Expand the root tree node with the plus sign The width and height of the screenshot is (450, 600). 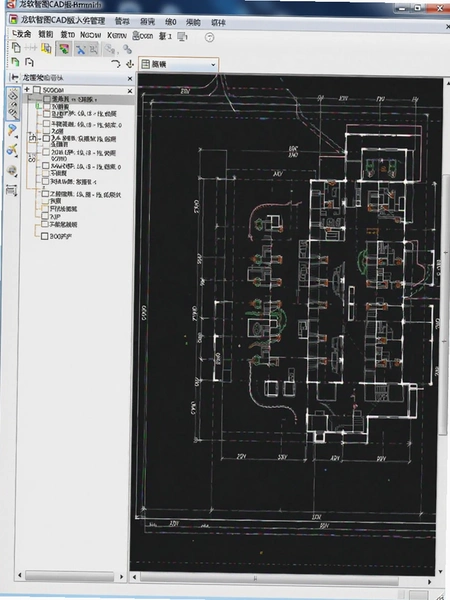click(27, 90)
